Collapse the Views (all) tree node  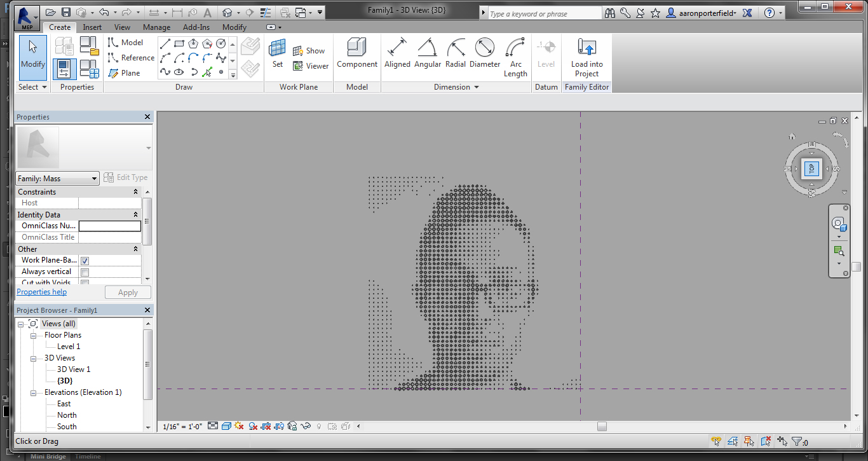(21, 324)
